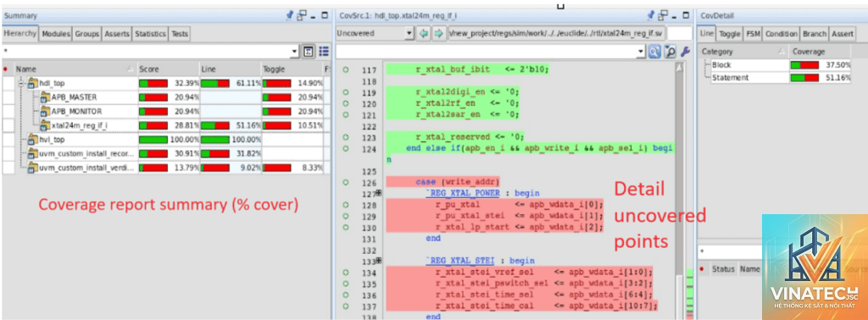The height and width of the screenshot is (320, 868).
Task: Collapse the hdl_top tree node
Action: [22, 84]
